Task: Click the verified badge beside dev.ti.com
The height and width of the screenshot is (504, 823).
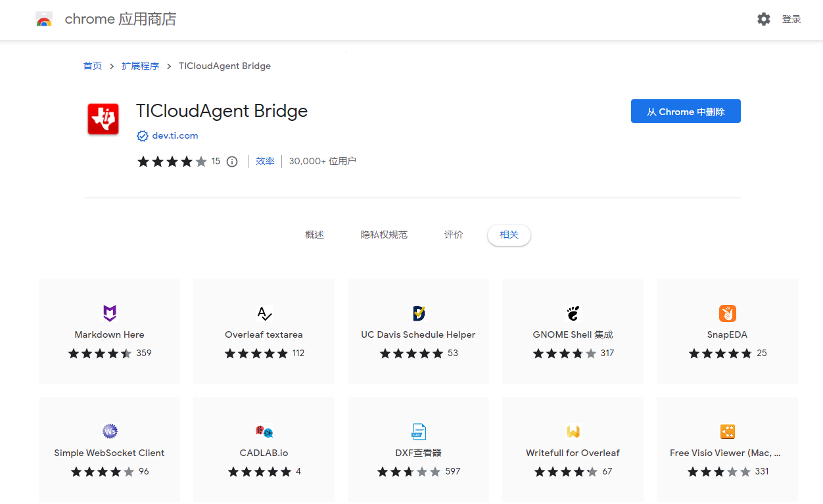Action: coord(142,136)
